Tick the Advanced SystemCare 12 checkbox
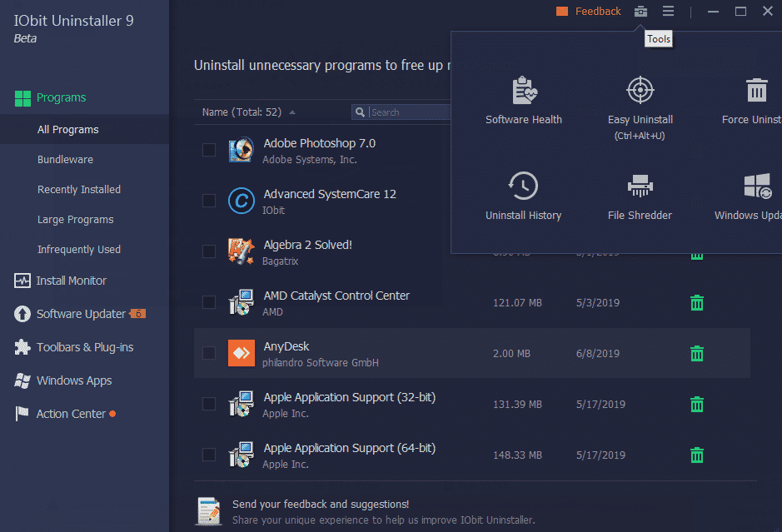The height and width of the screenshot is (532, 782). (209, 200)
